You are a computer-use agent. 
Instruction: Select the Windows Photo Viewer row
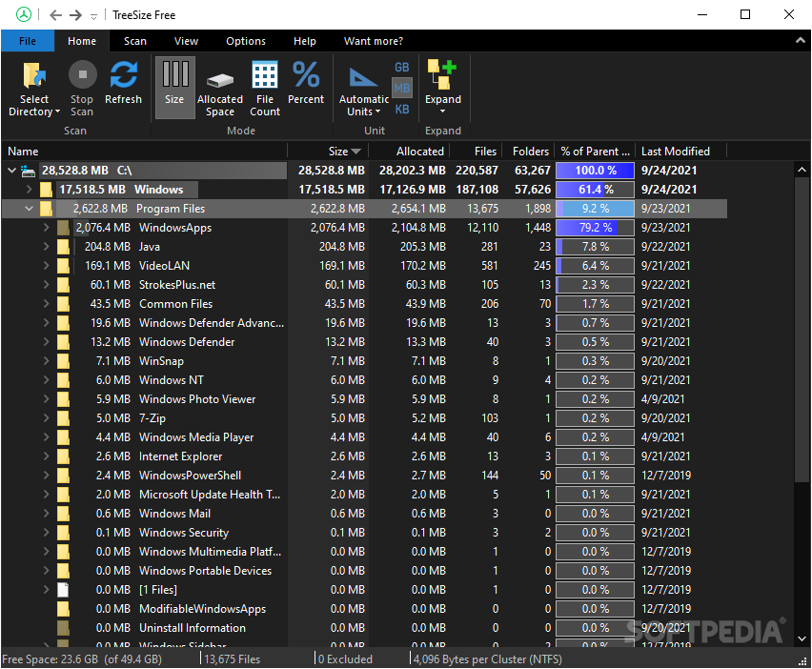point(364,399)
